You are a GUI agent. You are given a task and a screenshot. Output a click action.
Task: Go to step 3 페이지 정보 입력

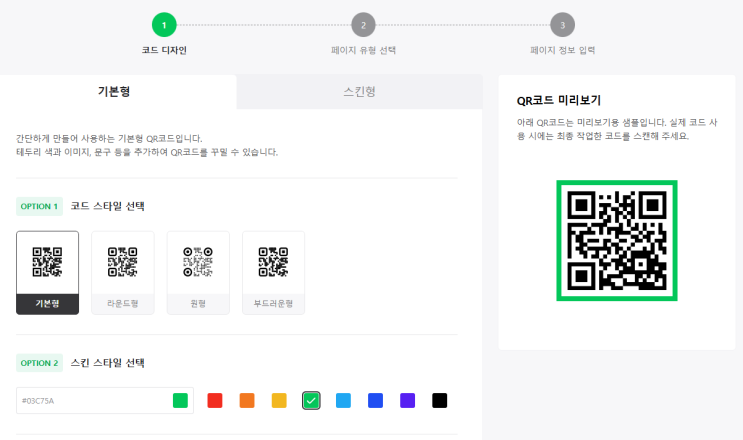[x=562, y=25]
